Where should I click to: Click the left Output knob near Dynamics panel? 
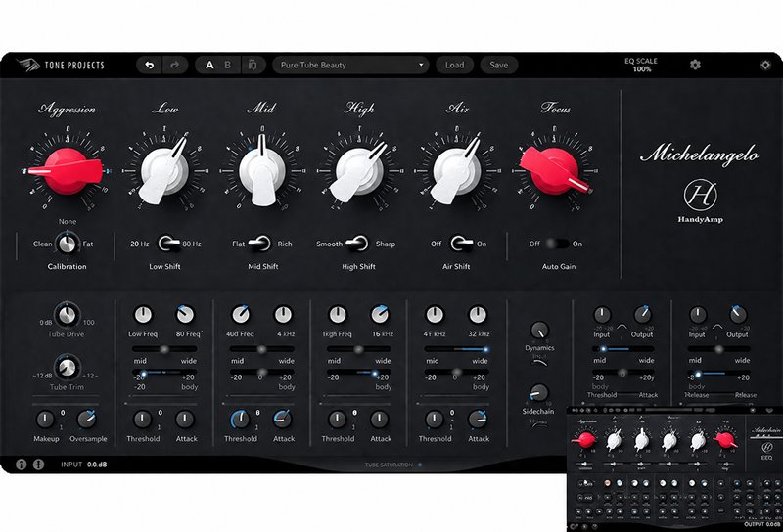(x=642, y=315)
